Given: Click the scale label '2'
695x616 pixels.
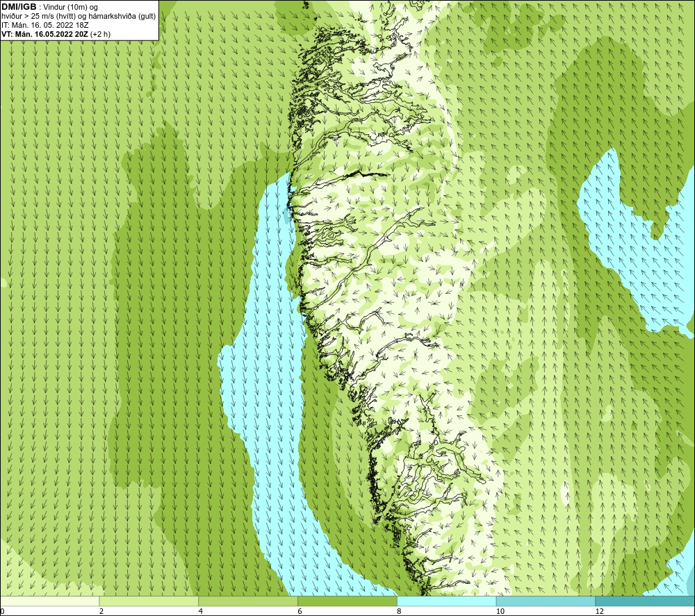Looking at the screenshot, I should [x=101, y=611].
